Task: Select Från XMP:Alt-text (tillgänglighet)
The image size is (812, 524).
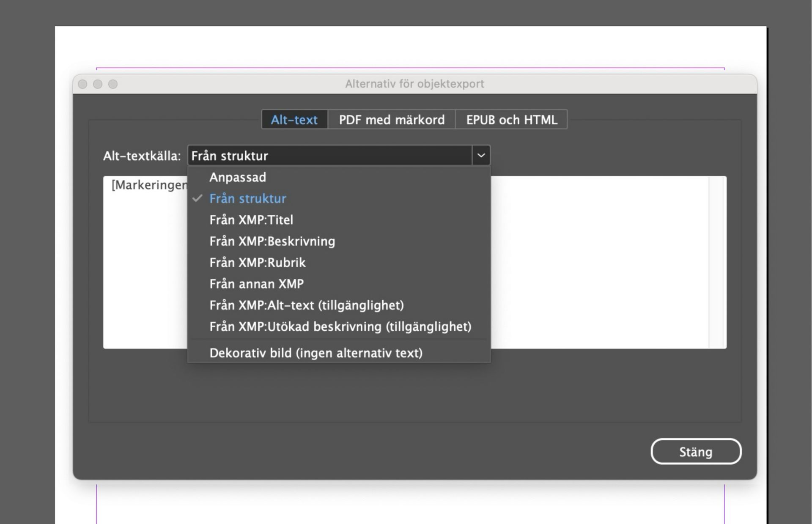Action: click(x=307, y=305)
